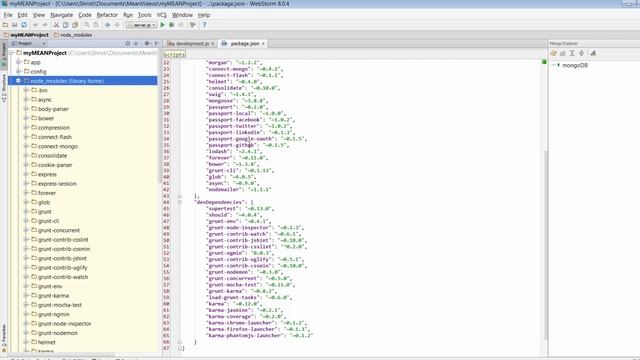The height and width of the screenshot is (360, 640).
Task: Click the Synchronize toolbar icon
Action: tap(24, 25)
